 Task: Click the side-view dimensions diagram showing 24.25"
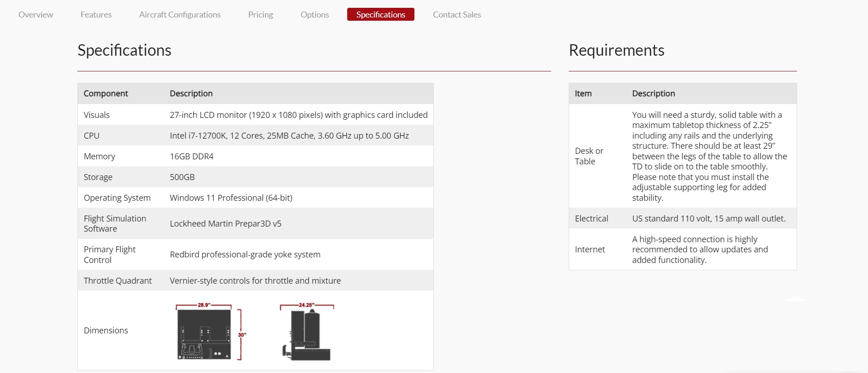tap(307, 332)
